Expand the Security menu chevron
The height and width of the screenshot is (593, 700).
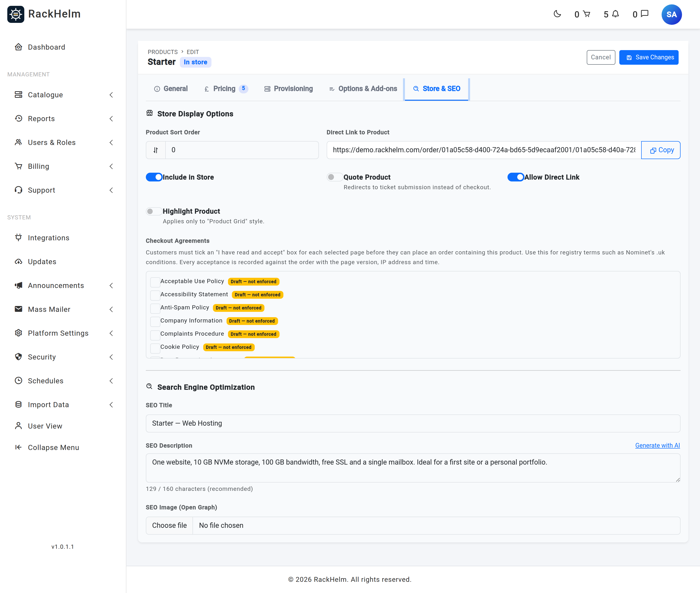111,357
